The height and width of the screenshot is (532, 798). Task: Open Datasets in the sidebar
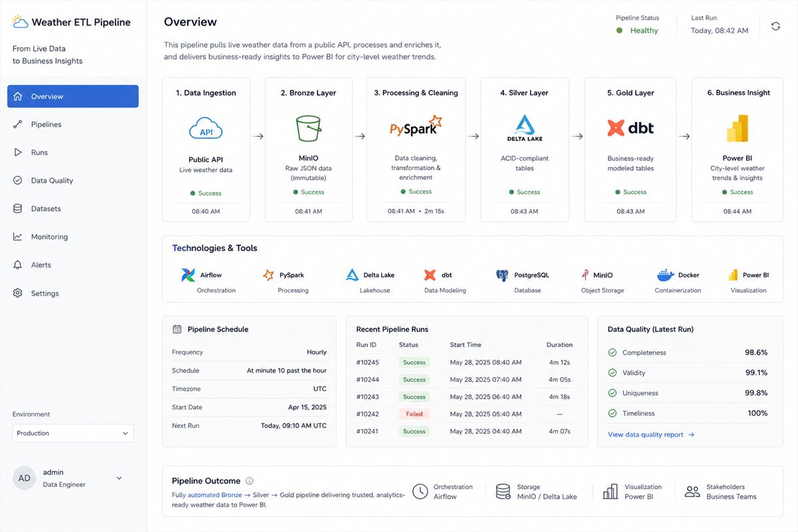pos(73,209)
